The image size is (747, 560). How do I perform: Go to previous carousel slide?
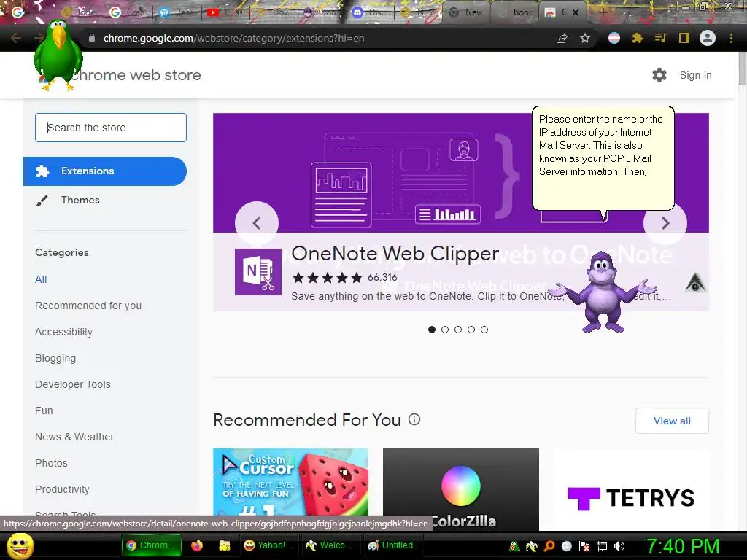pyautogui.click(x=257, y=223)
